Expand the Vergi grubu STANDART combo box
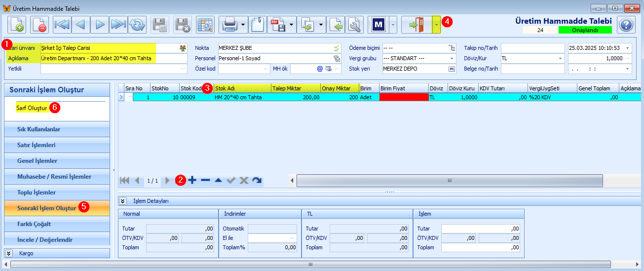The width and height of the screenshot is (644, 271). pyautogui.click(x=452, y=58)
